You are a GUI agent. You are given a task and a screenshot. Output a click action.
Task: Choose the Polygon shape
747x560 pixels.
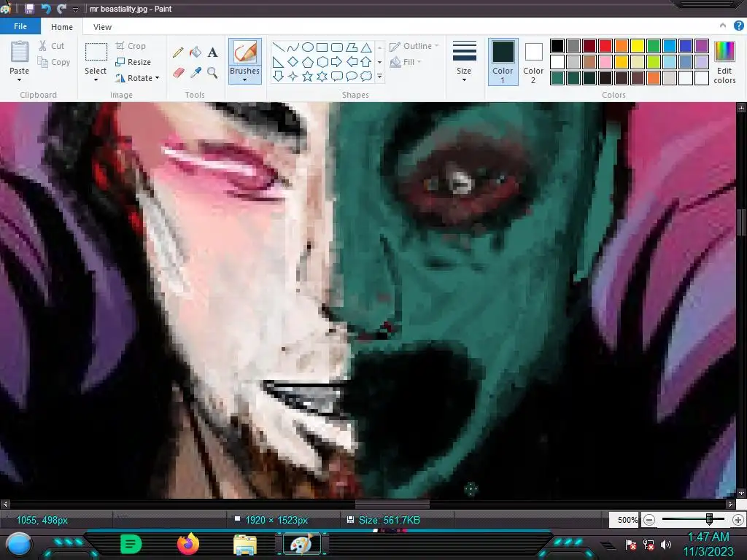tap(352, 47)
